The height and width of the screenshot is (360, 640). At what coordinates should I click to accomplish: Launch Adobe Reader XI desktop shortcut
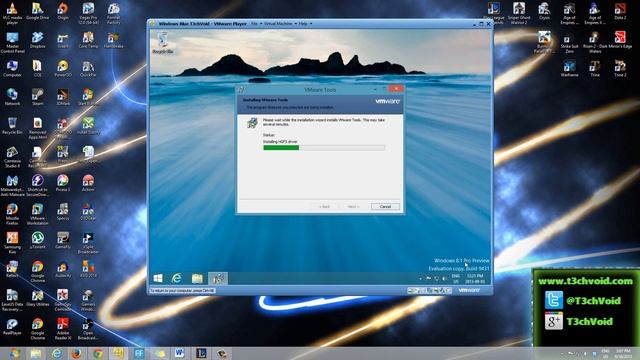coord(63,329)
